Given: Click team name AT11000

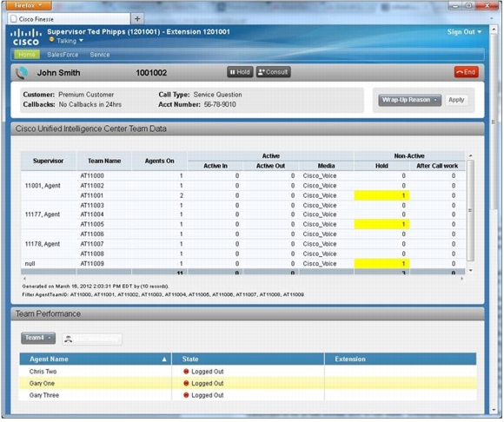Looking at the screenshot, I should coord(92,176).
